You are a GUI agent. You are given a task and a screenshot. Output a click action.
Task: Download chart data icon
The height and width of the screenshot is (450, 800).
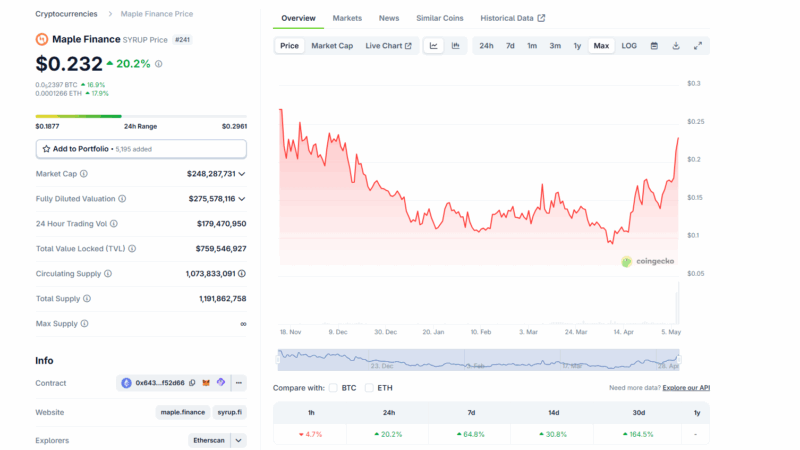coord(676,45)
